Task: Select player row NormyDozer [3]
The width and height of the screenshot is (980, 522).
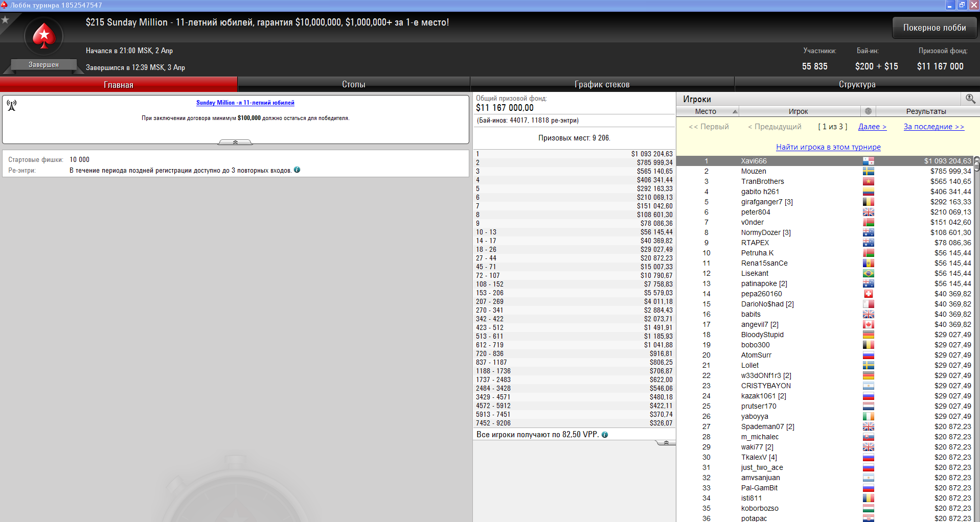Action: pos(825,232)
